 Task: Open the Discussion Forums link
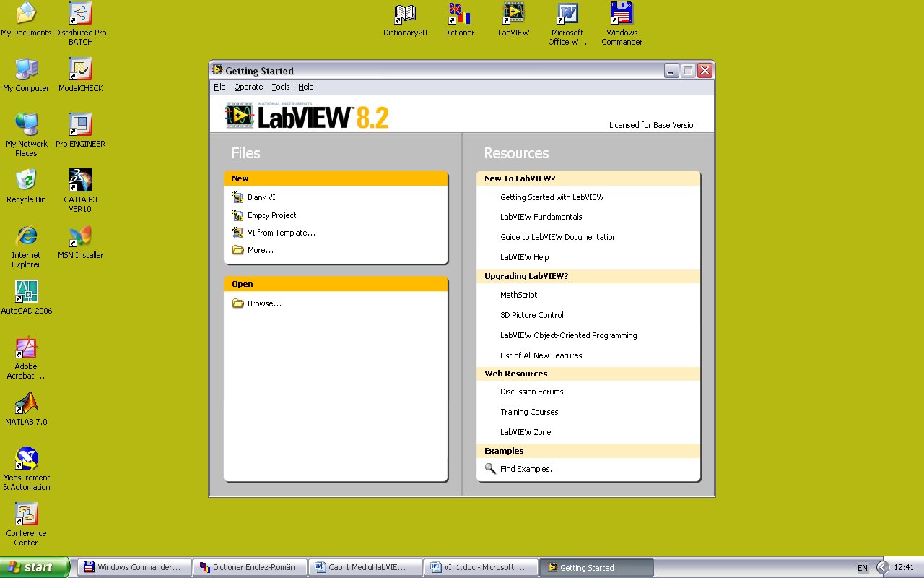click(532, 392)
